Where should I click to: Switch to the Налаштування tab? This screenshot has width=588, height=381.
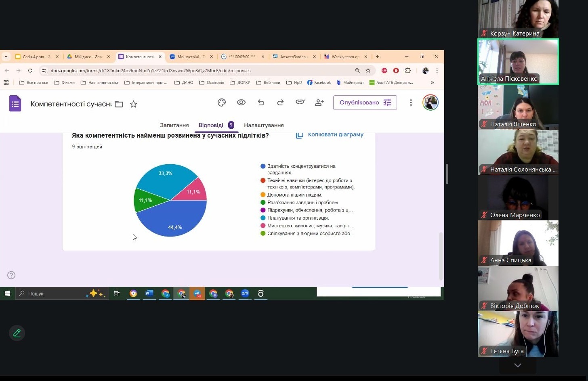tap(264, 125)
